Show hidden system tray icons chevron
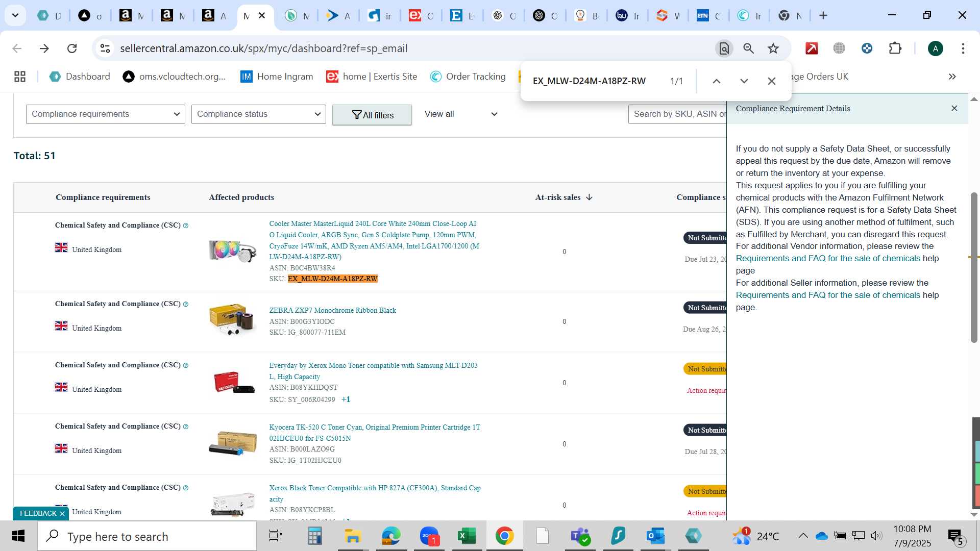This screenshot has height=551, width=980. [803, 536]
